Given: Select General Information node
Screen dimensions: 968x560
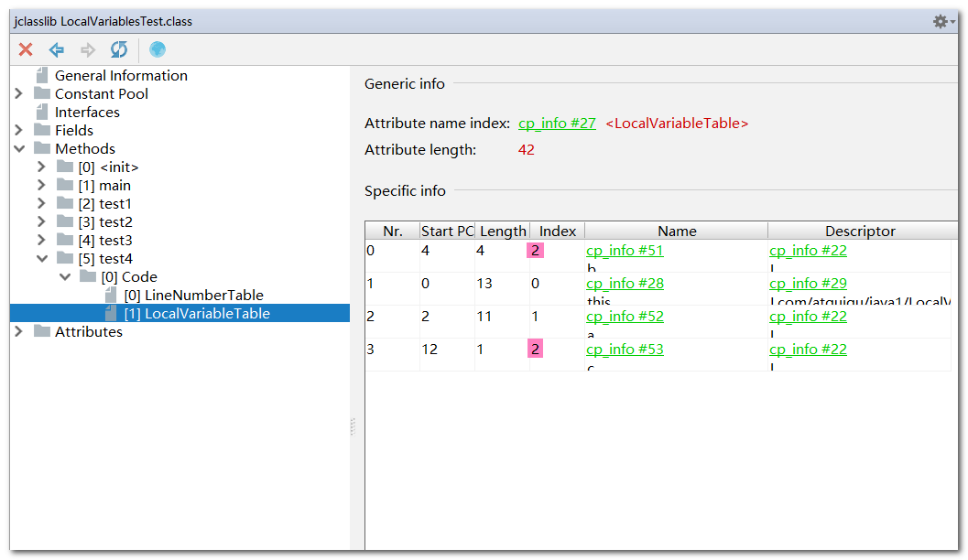Looking at the screenshot, I should 121,76.
